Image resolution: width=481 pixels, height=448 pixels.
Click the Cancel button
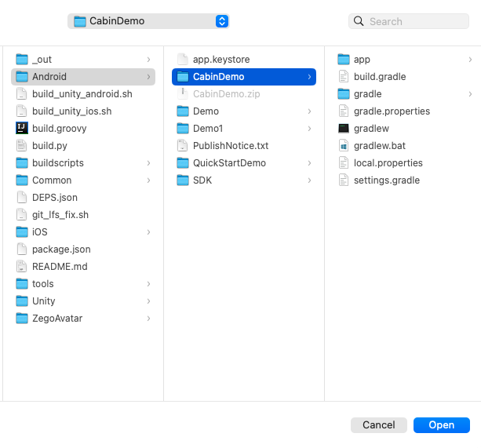(x=378, y=425)
